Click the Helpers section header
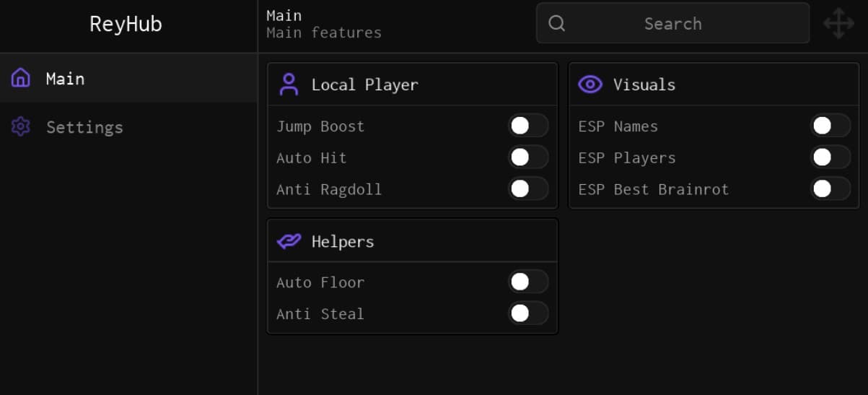This screenshot has width=868, height=395. [343, 241]
